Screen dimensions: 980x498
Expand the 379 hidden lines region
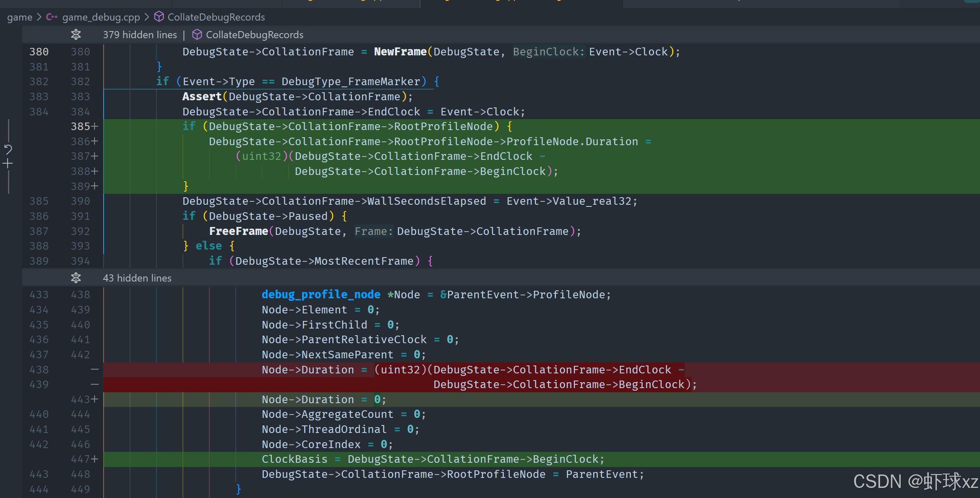tap(140, 35)
